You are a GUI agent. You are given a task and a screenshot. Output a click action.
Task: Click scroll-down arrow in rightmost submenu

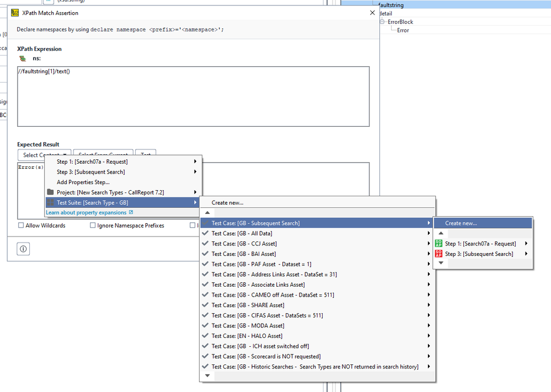(x=441, y=263)
